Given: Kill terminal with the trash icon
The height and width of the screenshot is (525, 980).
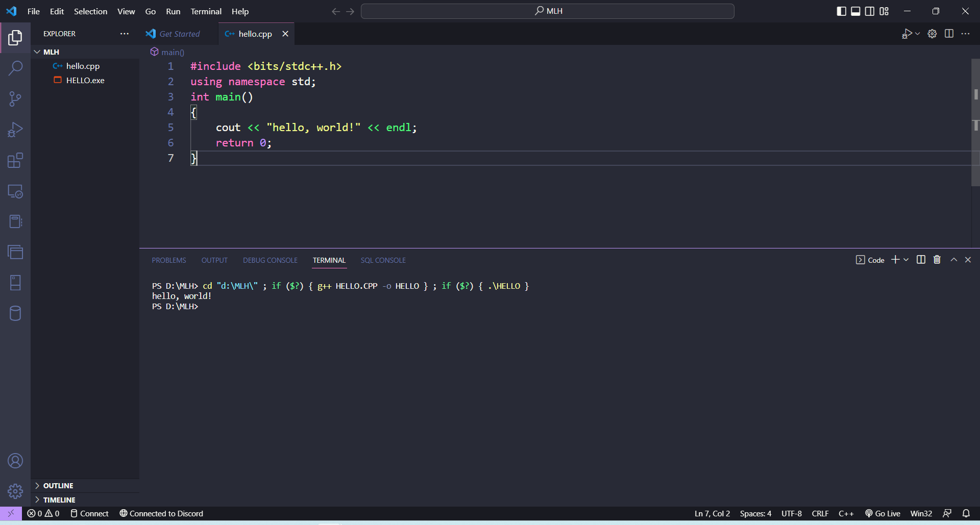Looking at the screenshot, I should click(x=937, y=260).
